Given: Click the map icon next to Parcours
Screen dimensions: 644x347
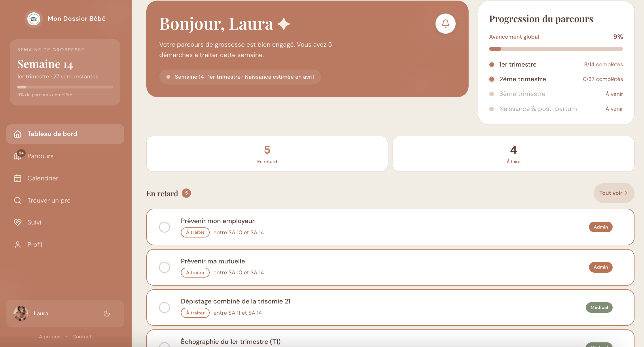Looking at the screenshot, I should pos(17,156).
